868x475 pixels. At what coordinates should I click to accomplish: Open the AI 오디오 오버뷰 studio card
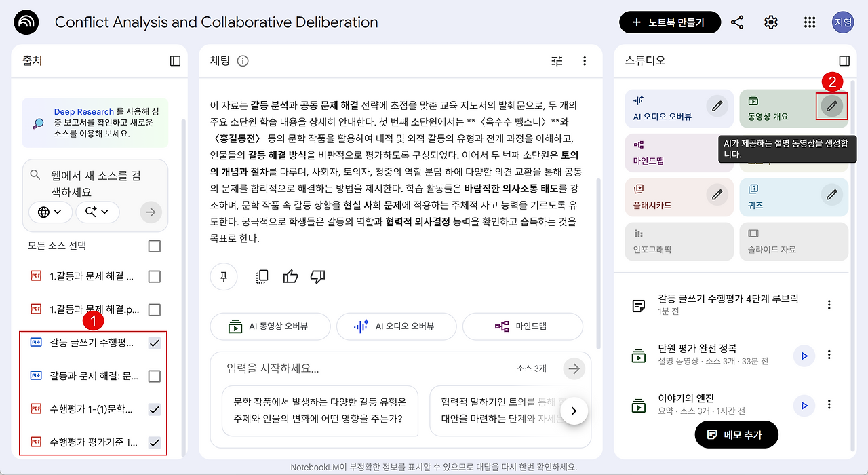click(x=679, y=109)
